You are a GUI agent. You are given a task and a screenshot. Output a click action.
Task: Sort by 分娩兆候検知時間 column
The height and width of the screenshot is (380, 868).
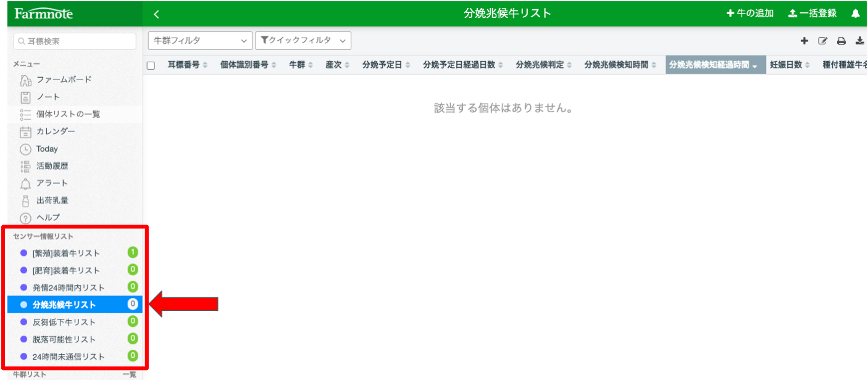tap(620, 65)
